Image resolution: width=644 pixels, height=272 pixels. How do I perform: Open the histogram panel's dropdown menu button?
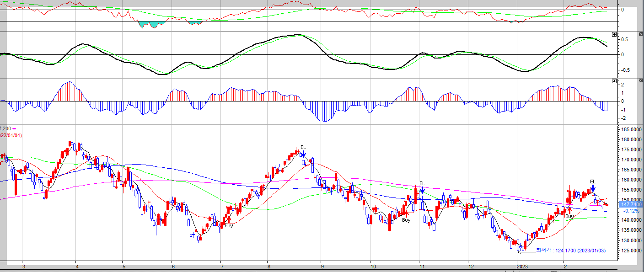coord(614,81)
